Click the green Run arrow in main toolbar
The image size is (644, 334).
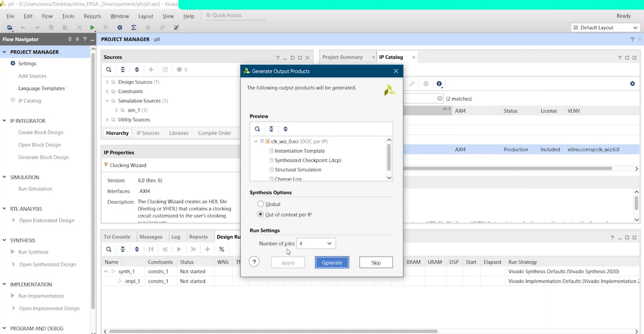click(x=92, y=28)
